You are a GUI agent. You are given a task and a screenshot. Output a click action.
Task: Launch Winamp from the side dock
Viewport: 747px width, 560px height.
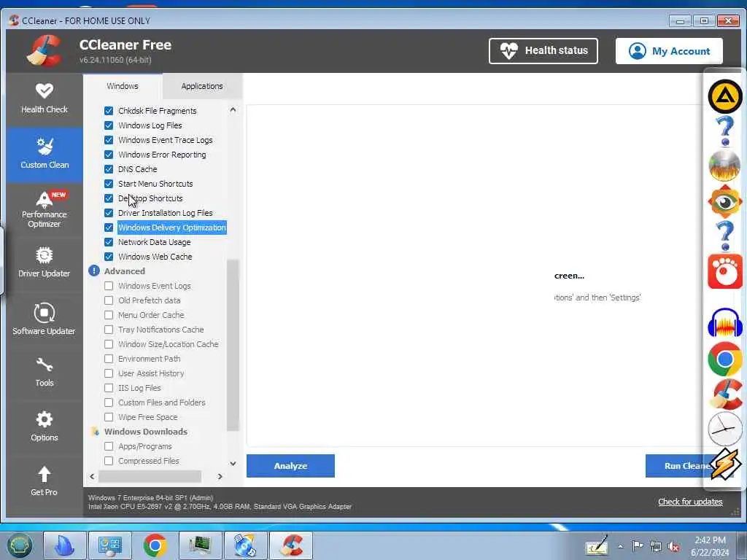tap(724, 463)
